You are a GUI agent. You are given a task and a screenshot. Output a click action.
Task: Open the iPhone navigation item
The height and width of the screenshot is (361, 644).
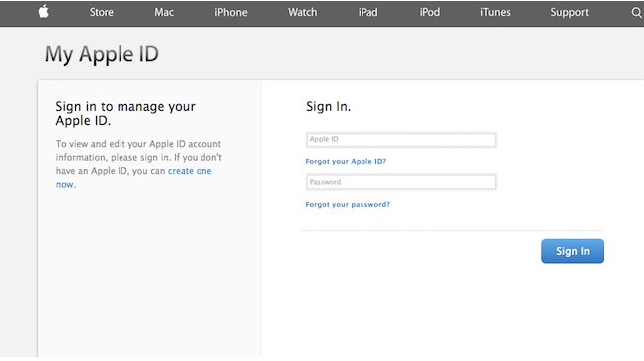pos(231,12)
